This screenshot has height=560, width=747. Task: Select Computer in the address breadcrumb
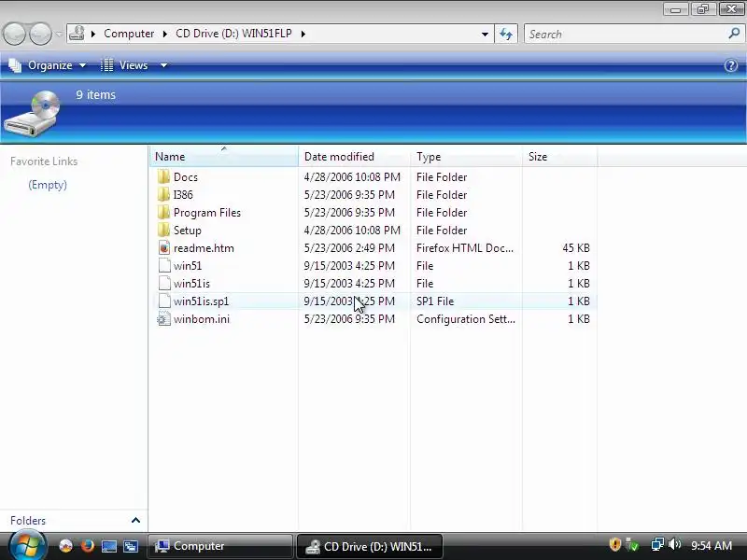pos(129,34)
